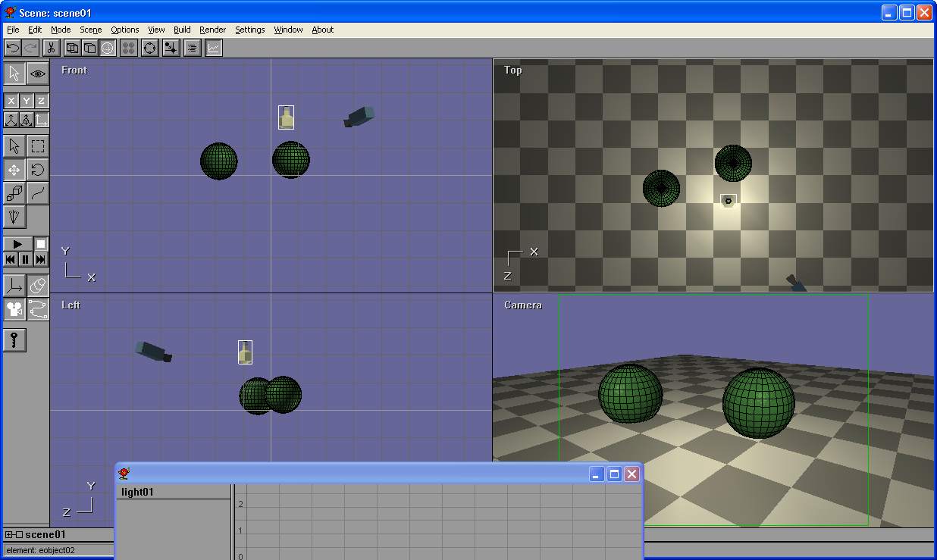
Task: Open the File menu
Action: tap(13, 30)
